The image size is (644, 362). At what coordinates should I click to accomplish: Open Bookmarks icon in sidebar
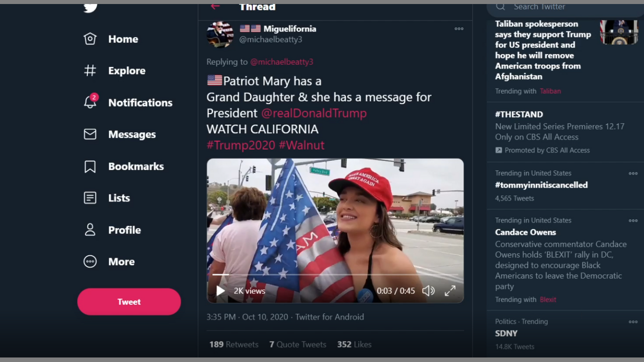tap(90, 166)
